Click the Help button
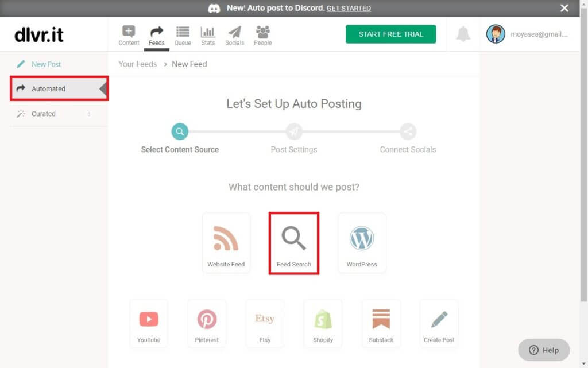588x368 pixels. tap(544, 350)
